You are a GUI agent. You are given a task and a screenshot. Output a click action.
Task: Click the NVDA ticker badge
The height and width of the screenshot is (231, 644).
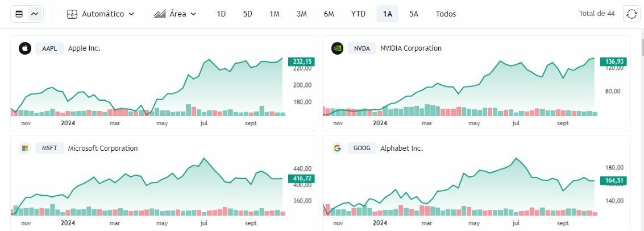[x=362, y=48]
